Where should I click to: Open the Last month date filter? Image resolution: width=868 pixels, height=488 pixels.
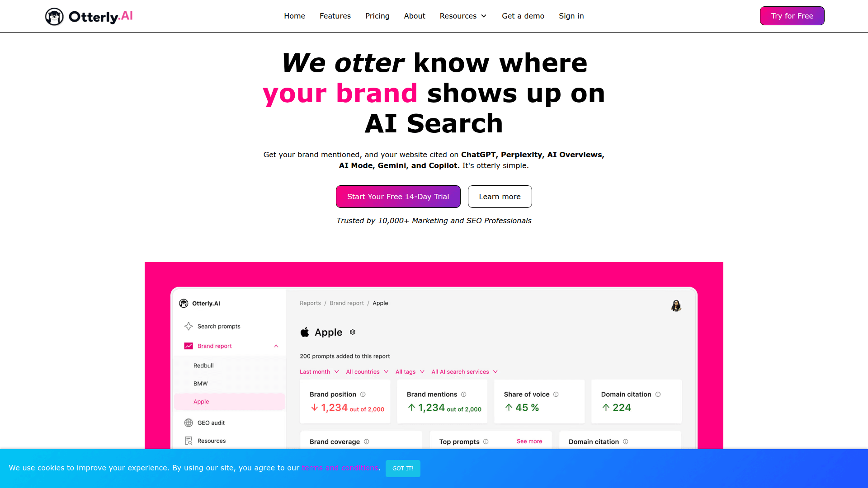(x=319, y=372)
